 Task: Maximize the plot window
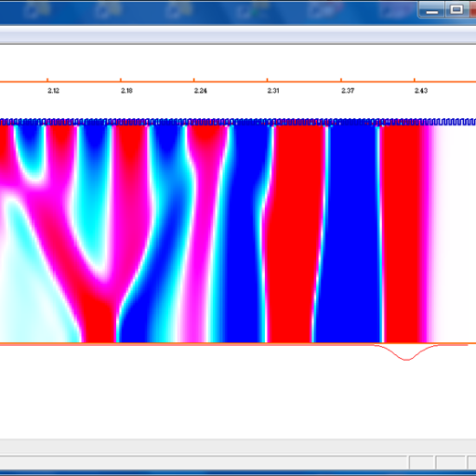point(456,10)
